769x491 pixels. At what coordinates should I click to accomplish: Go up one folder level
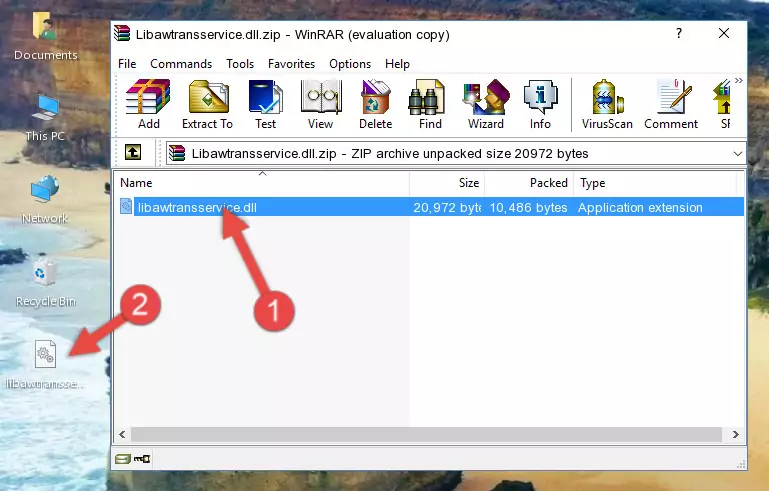(133, 153)
